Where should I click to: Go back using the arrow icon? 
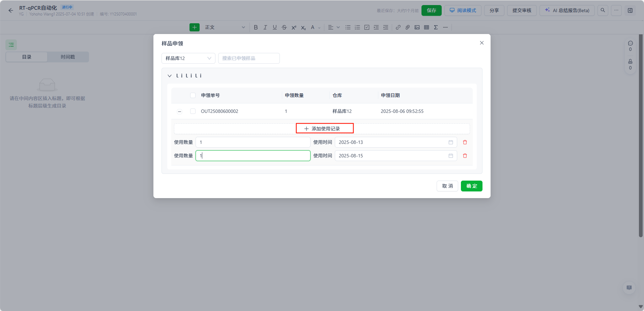click(x=11, y=10)
